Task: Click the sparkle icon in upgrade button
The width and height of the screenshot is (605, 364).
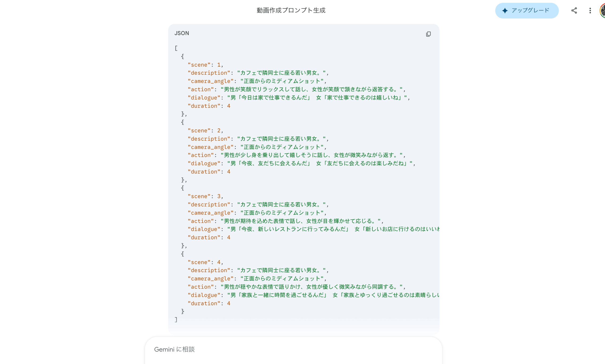Action: (505, 11)
